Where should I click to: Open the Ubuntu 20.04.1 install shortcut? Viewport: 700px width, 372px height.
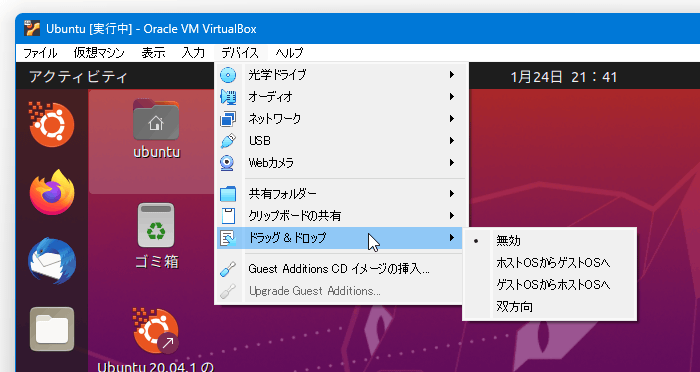155,340
